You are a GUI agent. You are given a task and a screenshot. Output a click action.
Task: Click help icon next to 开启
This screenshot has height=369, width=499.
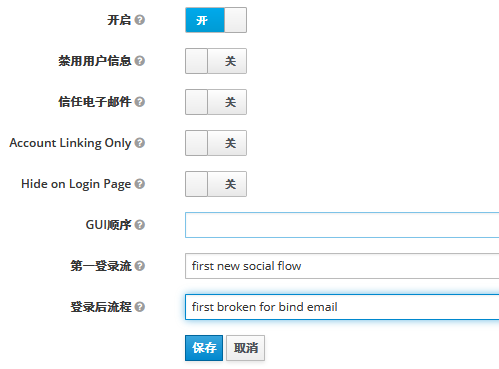tap(140, 20)
